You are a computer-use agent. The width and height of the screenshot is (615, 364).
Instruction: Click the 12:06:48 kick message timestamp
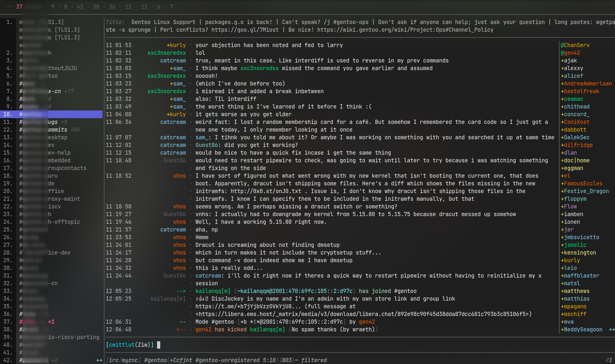coord(119,329)
